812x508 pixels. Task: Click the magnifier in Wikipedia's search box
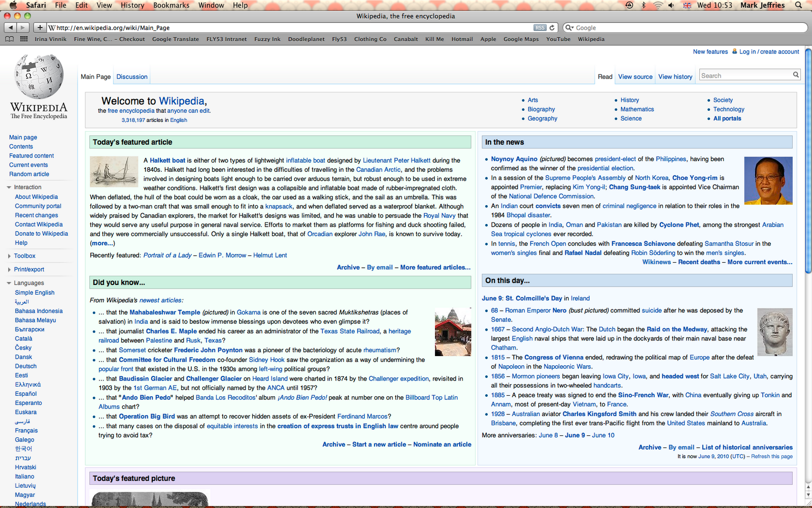795,75
